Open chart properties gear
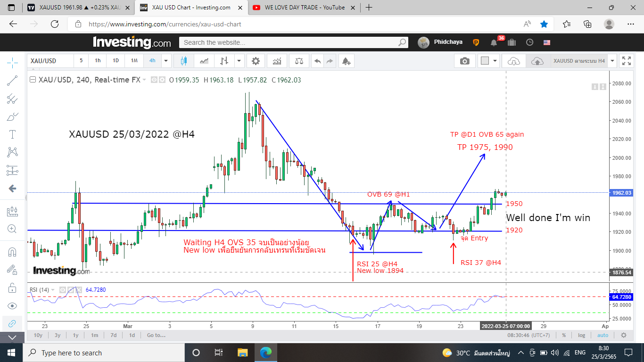This screenshot has height=362, width=644. coord(256,61)
